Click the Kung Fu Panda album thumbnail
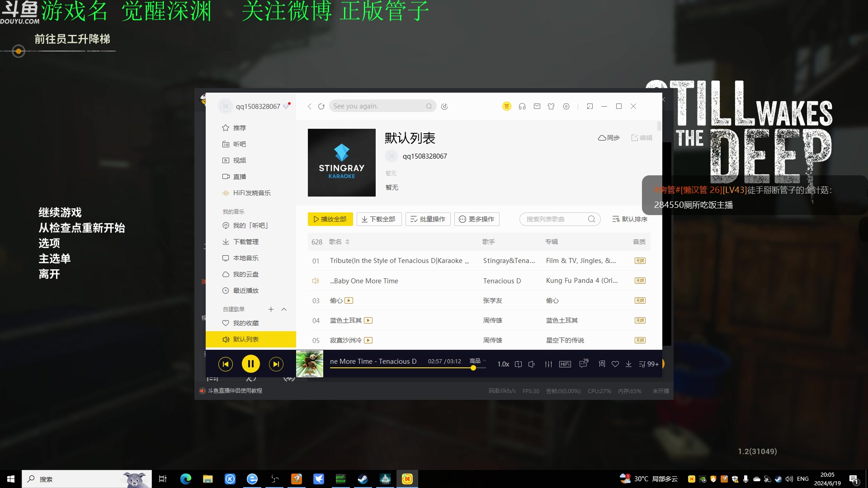868x488 pixels. pos(310,364)
